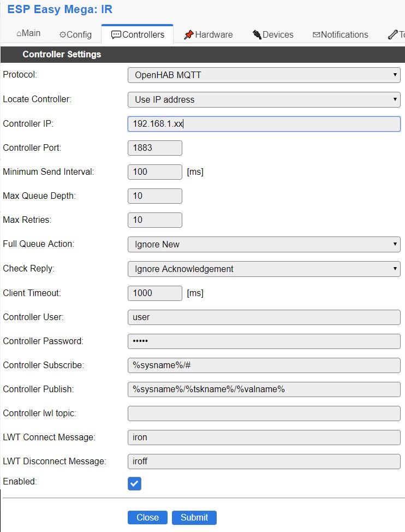
Task: Click the Protocol: label
Action: tap(20, 75)
